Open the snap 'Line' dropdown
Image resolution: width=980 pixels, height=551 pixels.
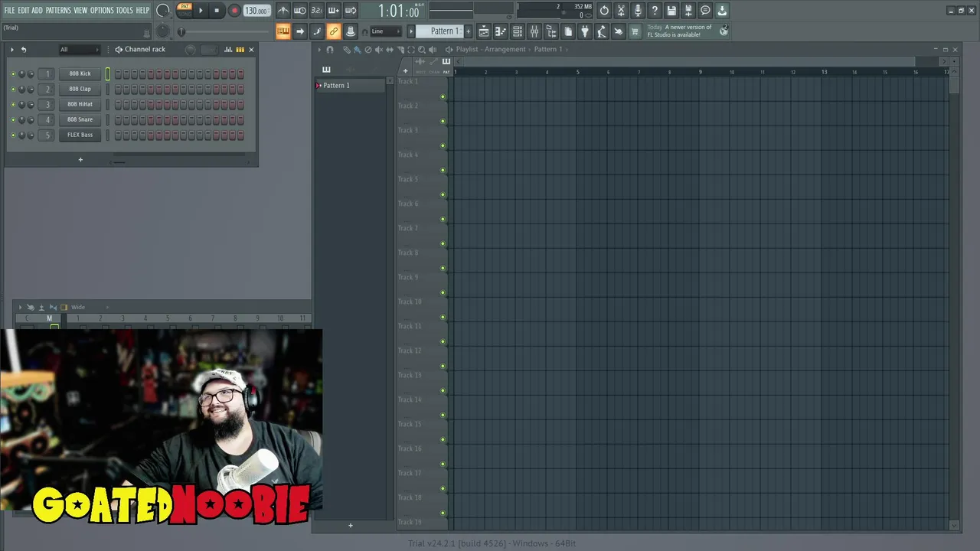coord(385,31)
